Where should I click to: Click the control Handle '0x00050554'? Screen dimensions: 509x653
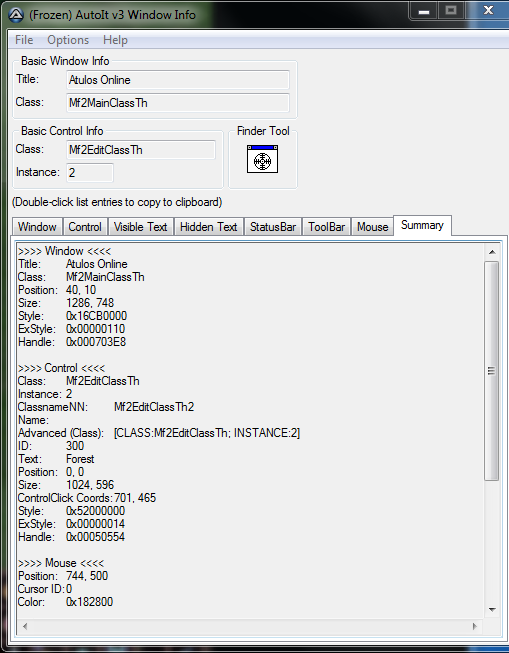(95, 537)
